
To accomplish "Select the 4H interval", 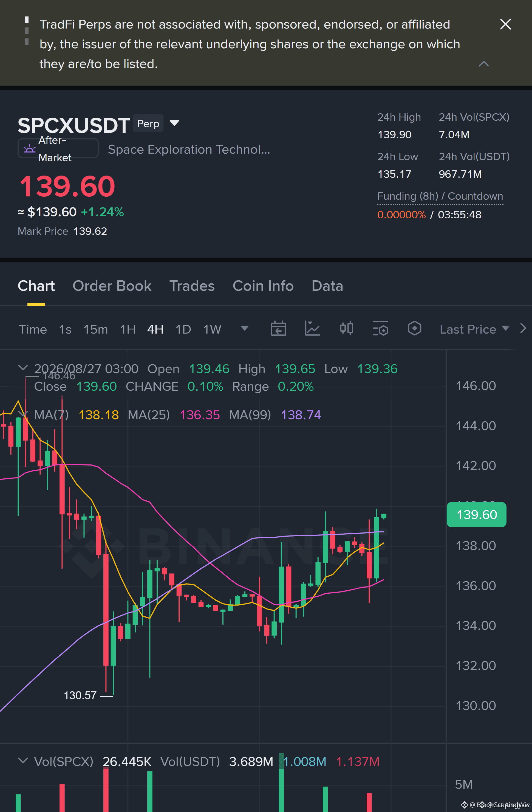I will pos(155,329).
